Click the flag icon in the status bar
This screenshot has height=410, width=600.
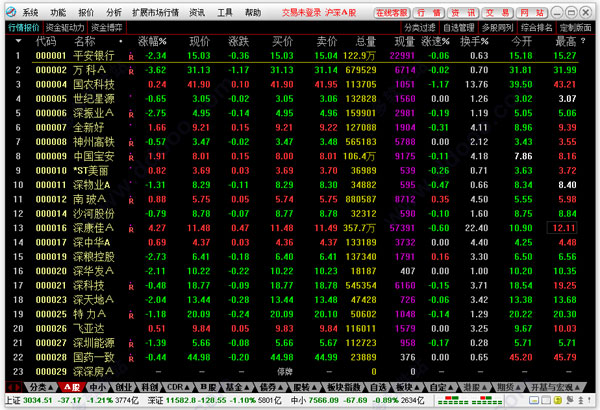pyautogui.click(x=569, y=400)
